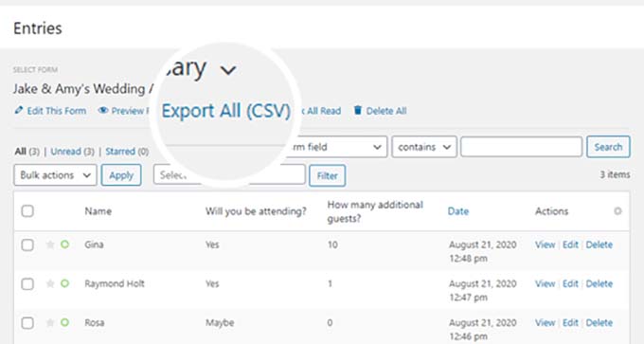Toggle read status circle for Rosa
644x344 pixels.
[64, 322]
